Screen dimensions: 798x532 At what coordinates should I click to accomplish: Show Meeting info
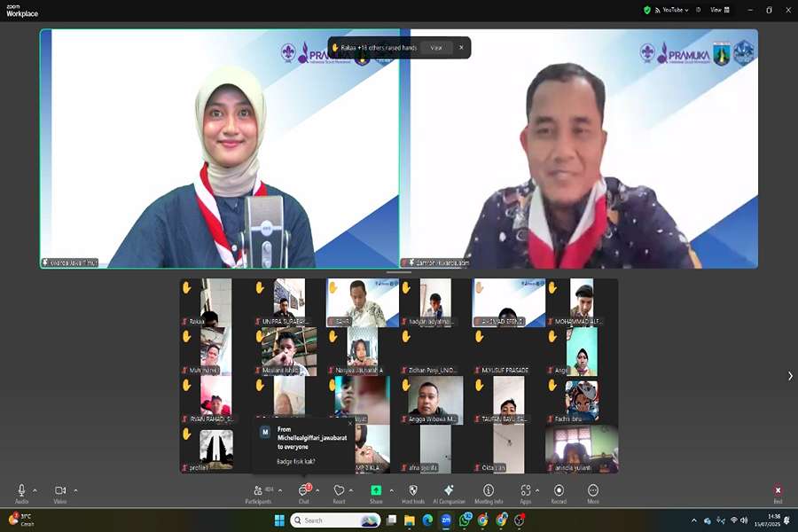(489, 494)
